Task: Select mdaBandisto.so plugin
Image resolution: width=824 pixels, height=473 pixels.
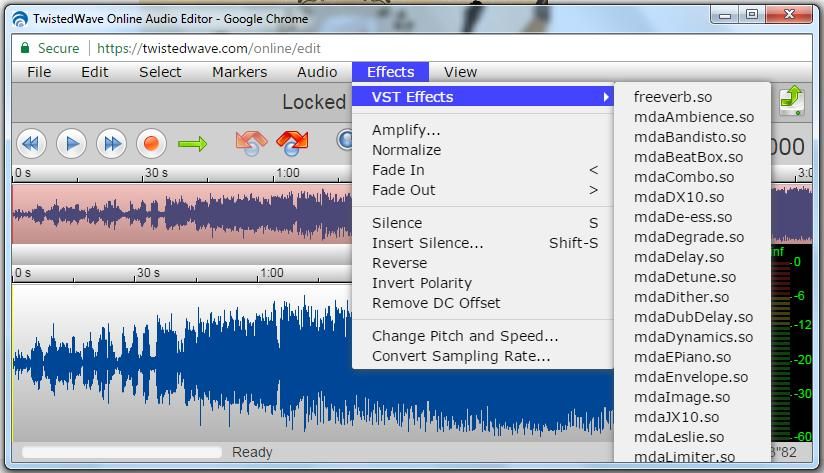Action: [692, 137]
